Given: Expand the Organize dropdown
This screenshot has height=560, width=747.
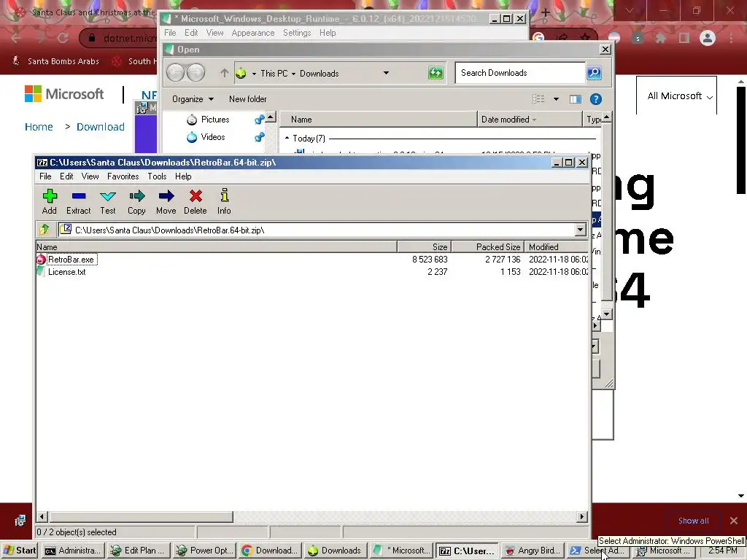Looking at the screenshot, I should pyautogui.click(x=193, y=99).
